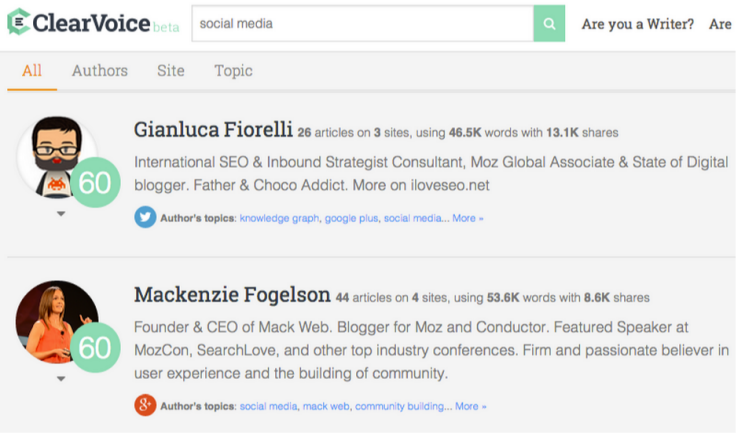Expand More topics for Mackenzie Fogelson
The width and height of the screenshot is (738, 433).
tap(471, 406)
